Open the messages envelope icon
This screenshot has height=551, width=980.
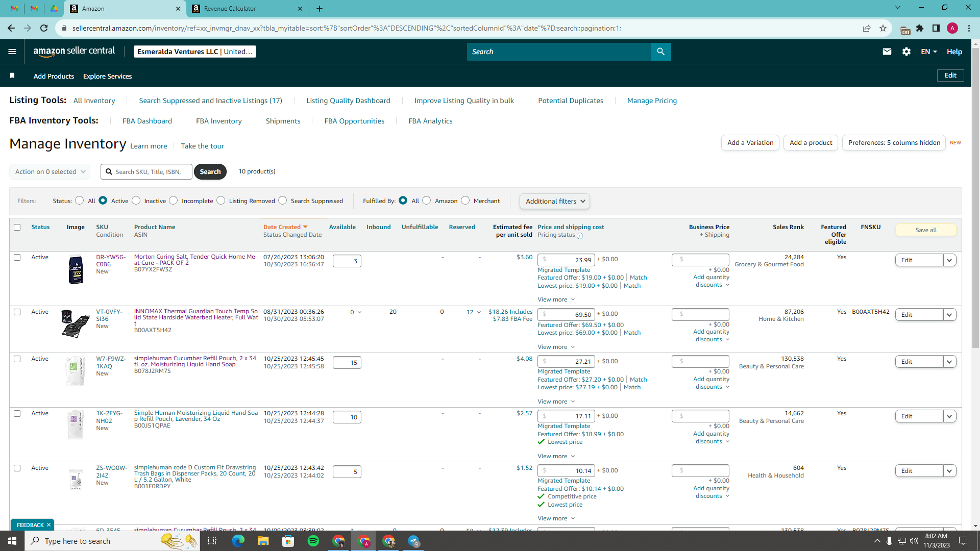point(887,52)
